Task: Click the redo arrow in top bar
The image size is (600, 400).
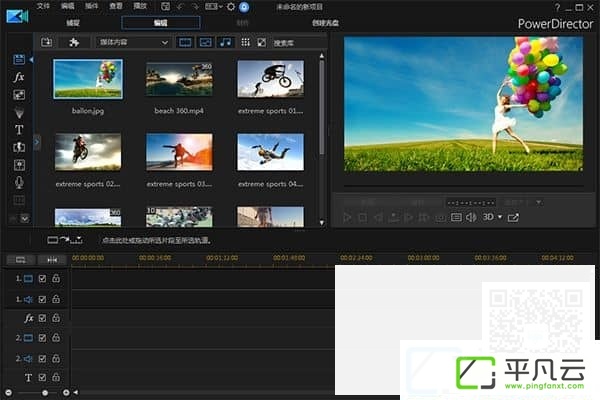Action: (196, 7)
